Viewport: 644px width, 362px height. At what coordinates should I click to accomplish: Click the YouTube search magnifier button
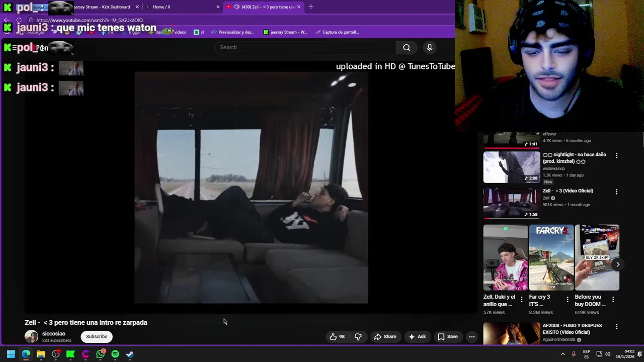407,47
